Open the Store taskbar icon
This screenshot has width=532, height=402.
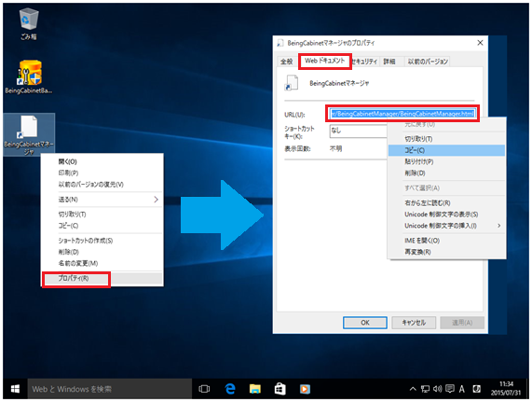[x=280, y=389]
